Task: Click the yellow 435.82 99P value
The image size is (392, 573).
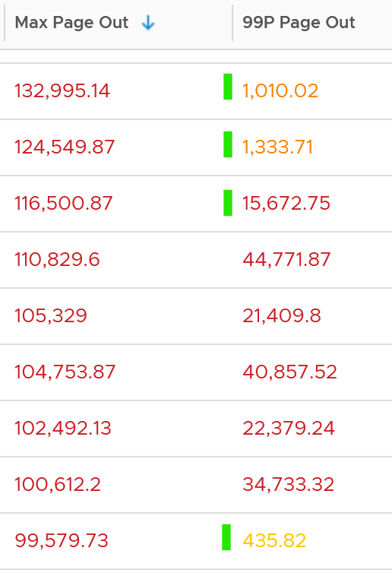Action: click(274, 541)
